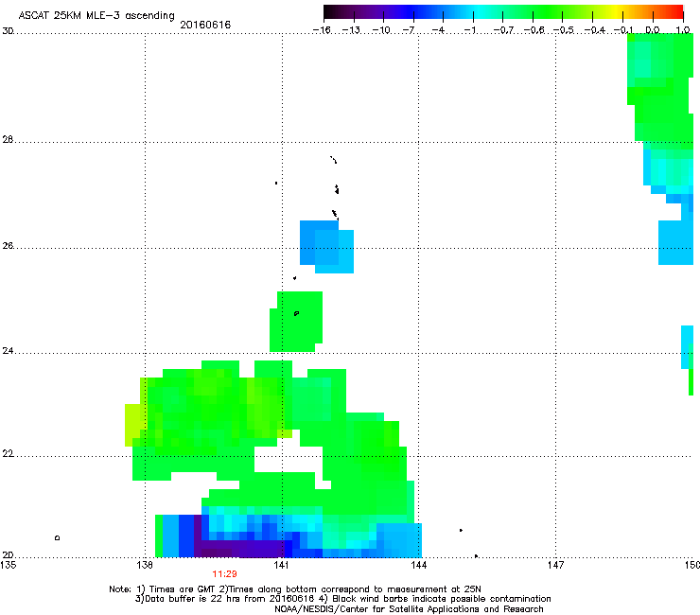Click the green data patch near 25N 141E
Image resolution: width=700 pixels, height=615 pixels.
click(x=296, y=322)
